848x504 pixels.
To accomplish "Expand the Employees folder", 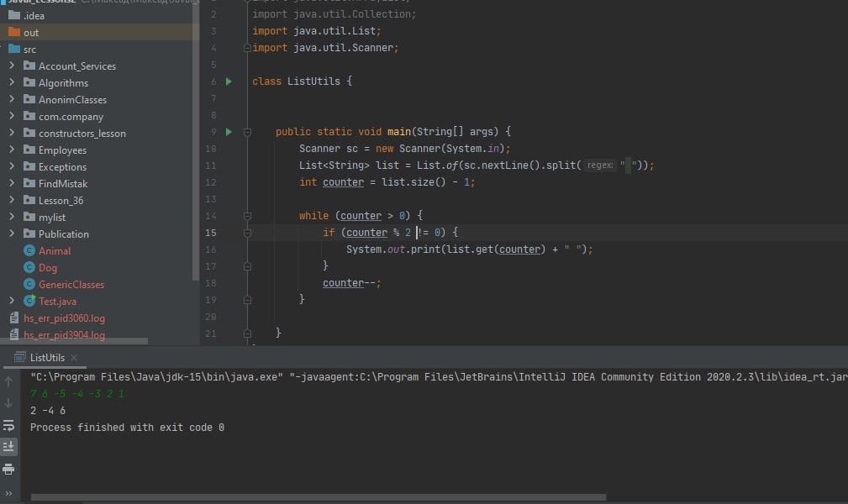I will point(12,150).
